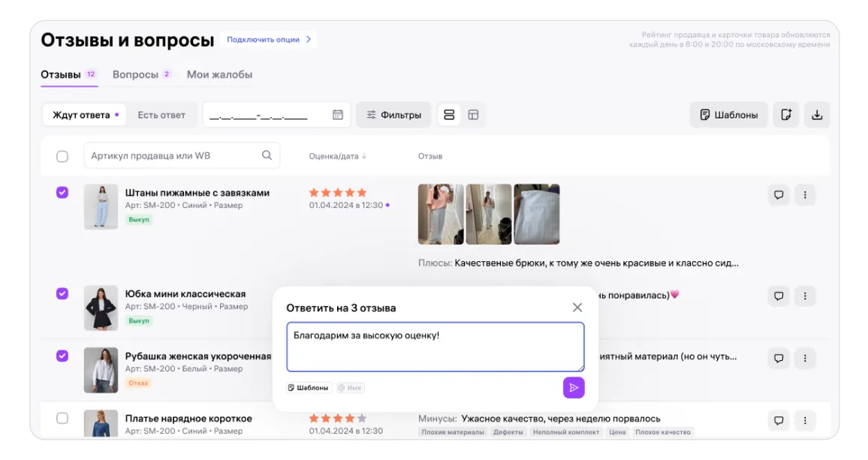The image size is (868, 460).
Task: Check the Платье нарядное короткое checkbox
Action: (x=62, y=418)
